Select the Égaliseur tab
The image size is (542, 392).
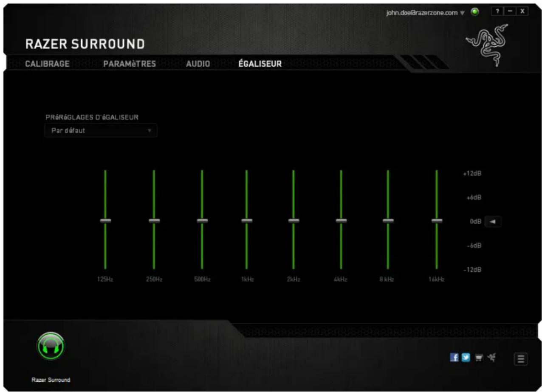(x=260, y=64)
